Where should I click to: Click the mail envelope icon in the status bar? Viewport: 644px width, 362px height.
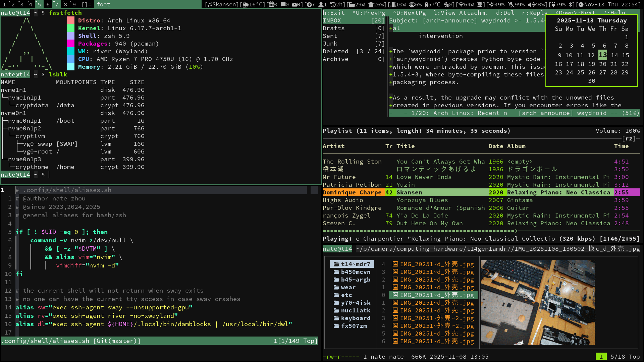tap(294, 4)
